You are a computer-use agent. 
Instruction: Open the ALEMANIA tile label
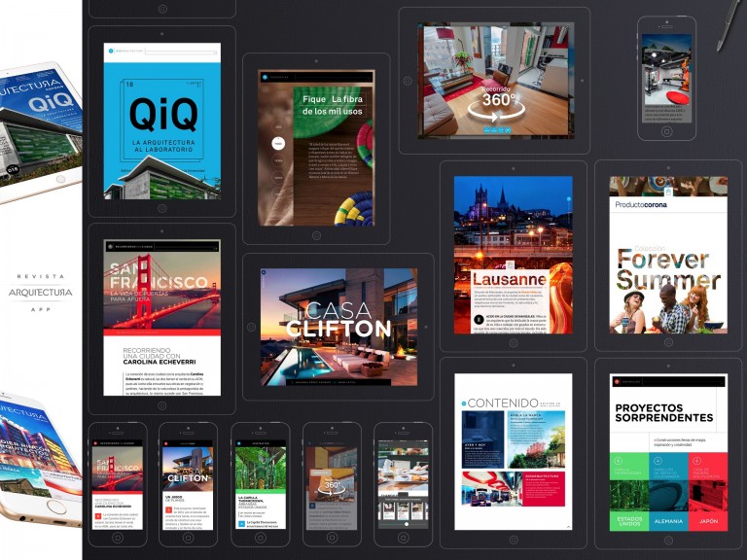point(668,521)
